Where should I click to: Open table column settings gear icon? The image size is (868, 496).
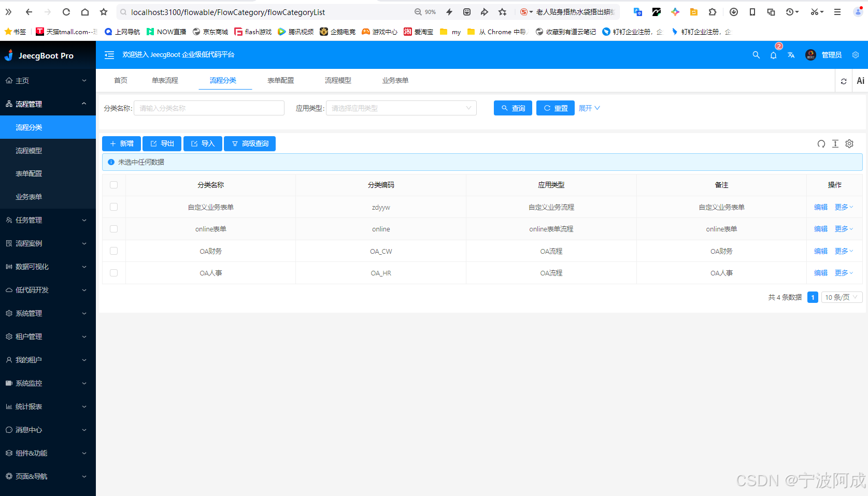[849, 143]
